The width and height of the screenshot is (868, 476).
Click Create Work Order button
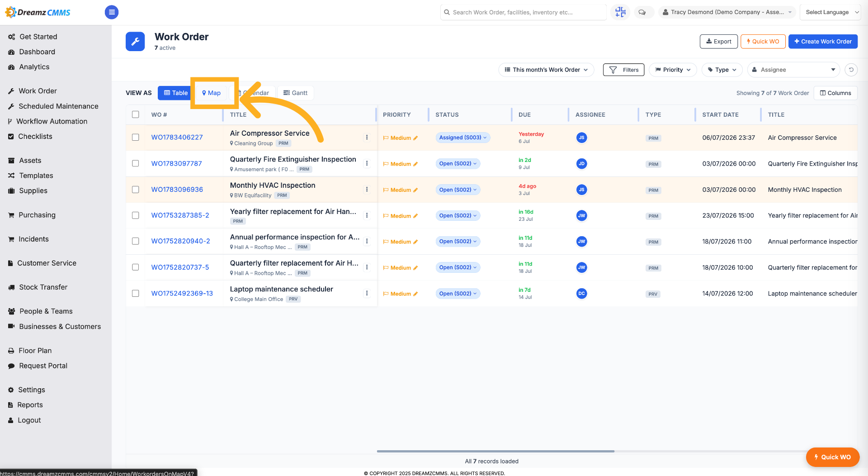pyautogui.click(x=823, y=41)
